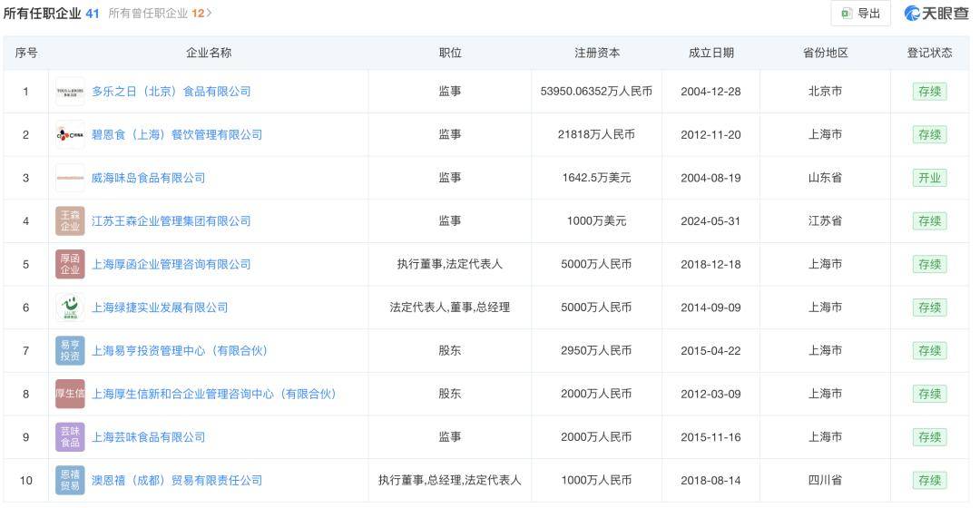The image size is (980, 508).
Task: Open 上海厚生信新和合企业管理咨询中心 link
Action: [213, 394]
